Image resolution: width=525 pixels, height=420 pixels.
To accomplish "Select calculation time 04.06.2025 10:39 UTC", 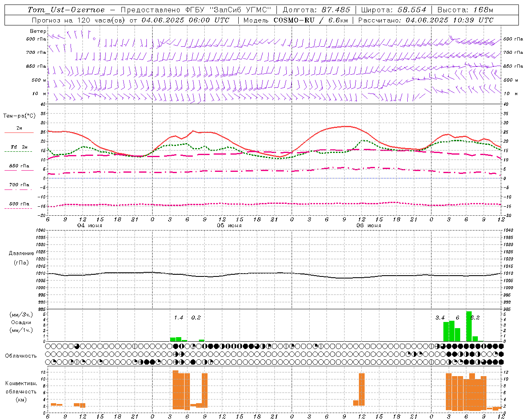I will click(450, 20).
